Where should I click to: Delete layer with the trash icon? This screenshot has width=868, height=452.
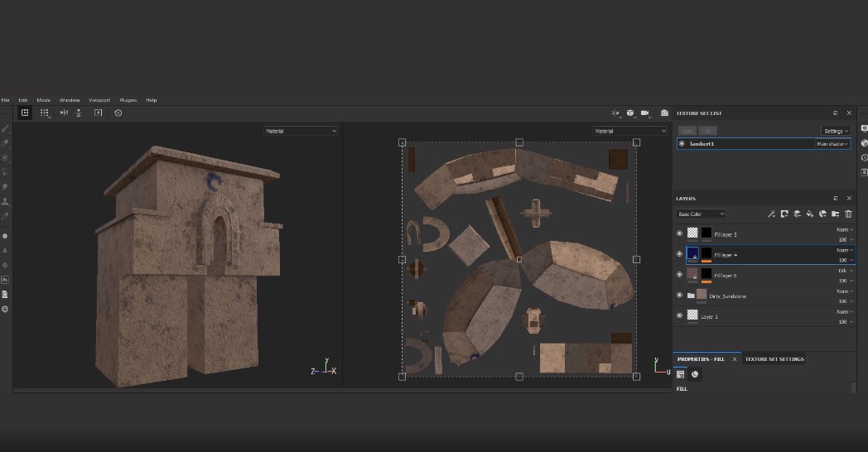click(x=847, y=214)
